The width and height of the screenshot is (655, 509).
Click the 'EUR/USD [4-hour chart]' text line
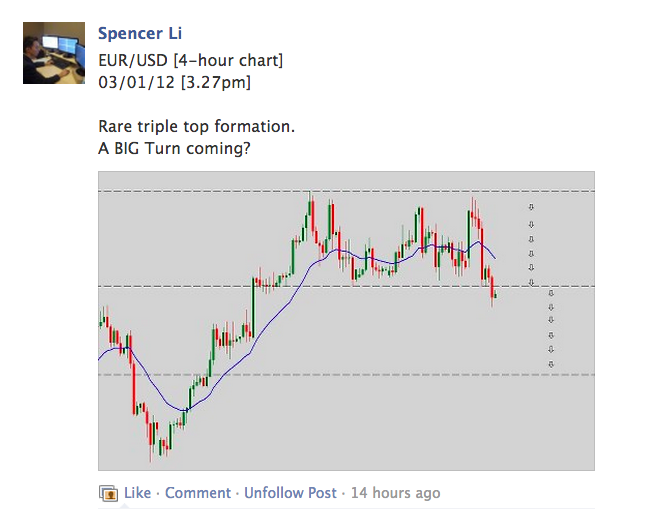[190, 61]
